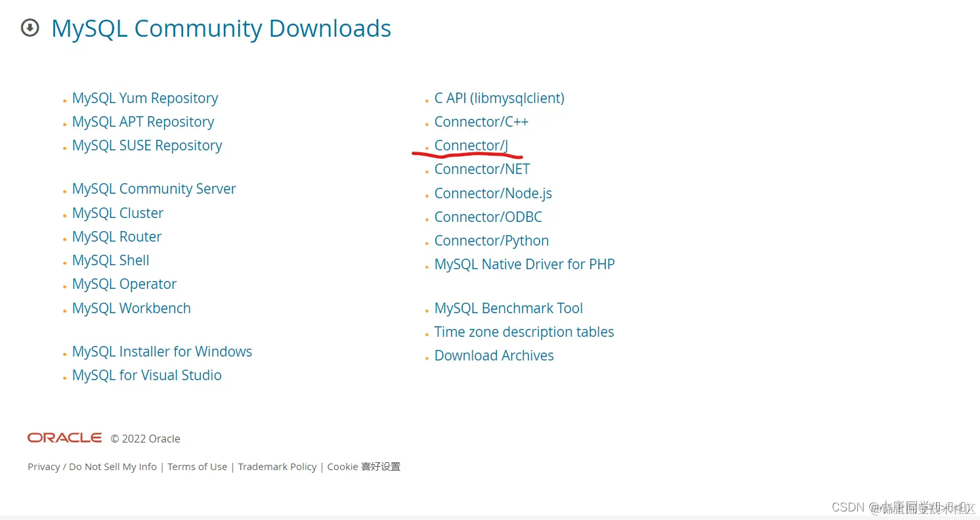The width and height of the screenshot is (980, 520).
Task: Go to MySQL Benchmark Tool
Action: click(x=509, y=308)
